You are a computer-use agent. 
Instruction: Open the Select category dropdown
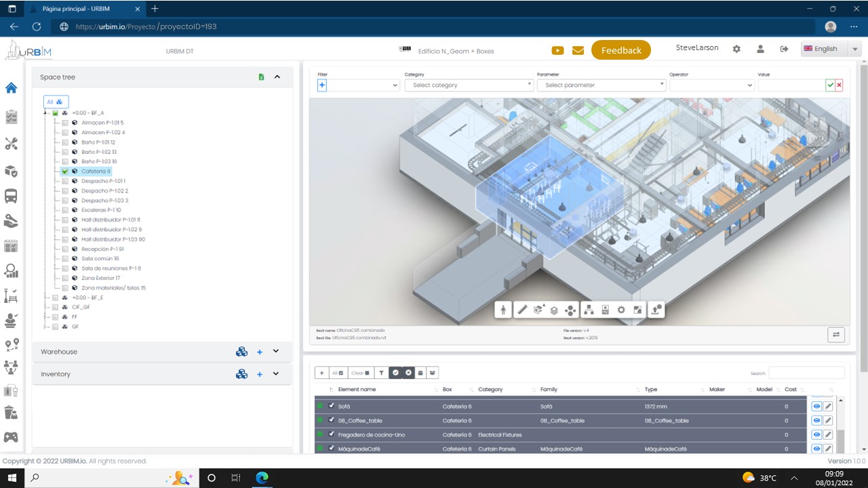click(x=469, y=85)
